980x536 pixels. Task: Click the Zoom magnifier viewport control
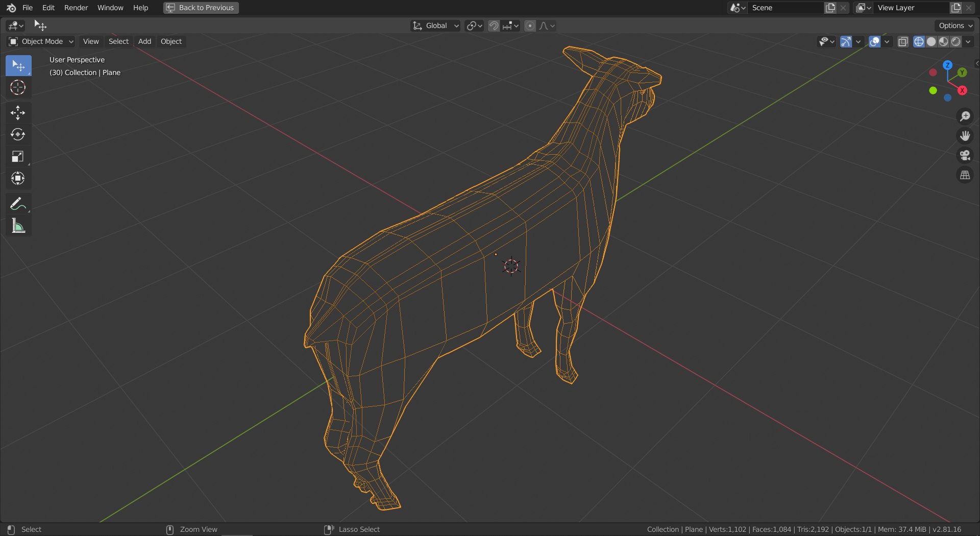[965, 116]
